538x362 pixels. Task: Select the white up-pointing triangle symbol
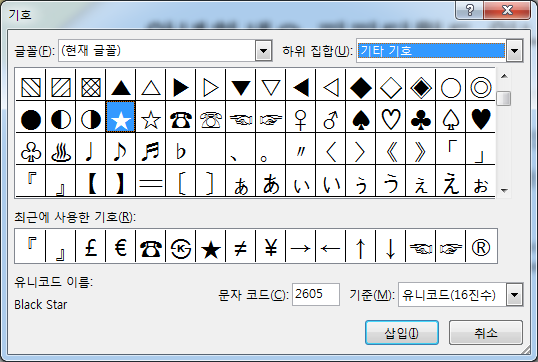[151, 87]
